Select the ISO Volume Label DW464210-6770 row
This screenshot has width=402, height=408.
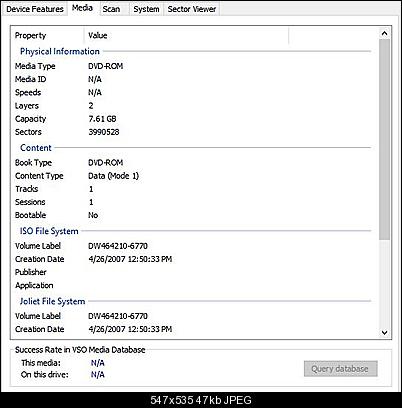(193, 246)
